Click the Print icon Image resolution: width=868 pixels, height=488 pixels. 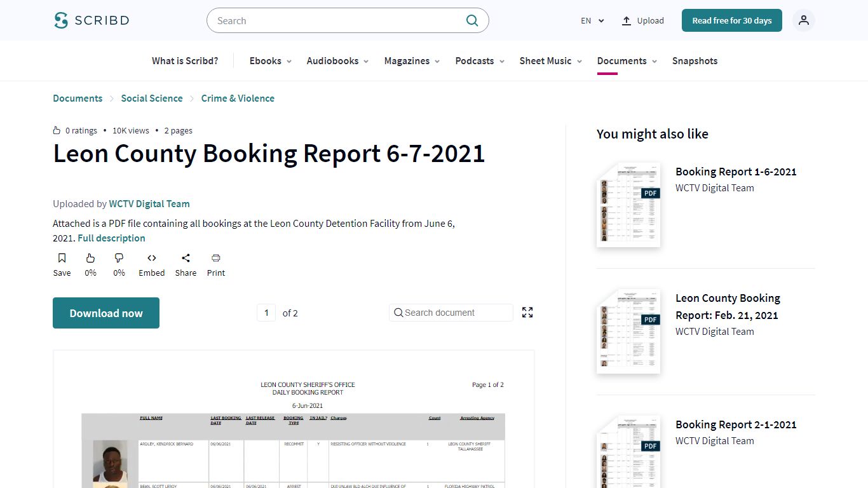pyautogui.click(x=216, y=258)
